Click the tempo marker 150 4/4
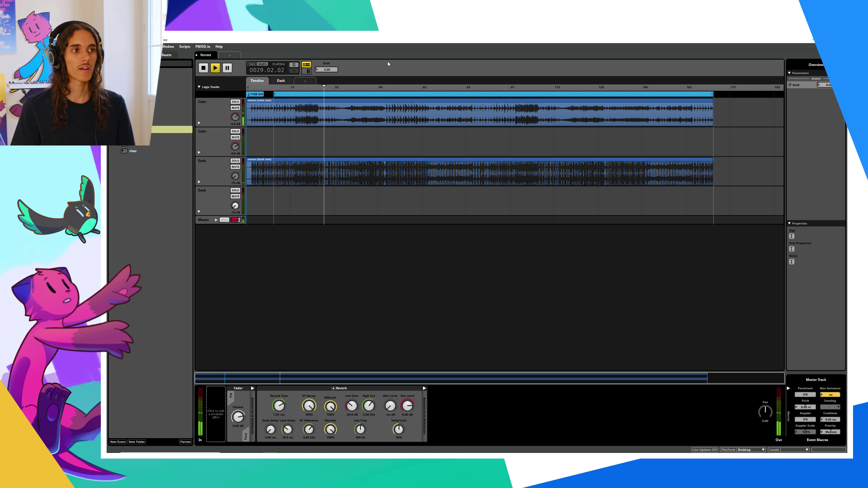 click(255, 94)
